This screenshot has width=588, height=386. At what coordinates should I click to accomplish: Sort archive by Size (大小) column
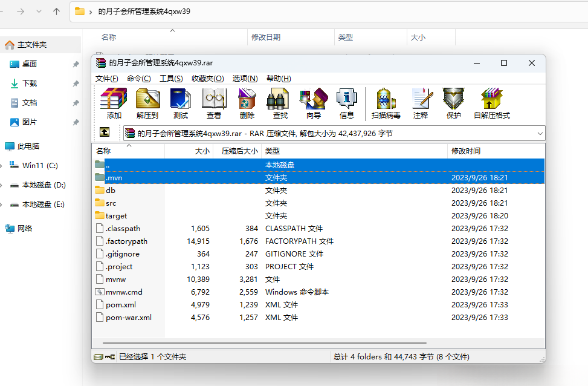[x=189, y=151]
